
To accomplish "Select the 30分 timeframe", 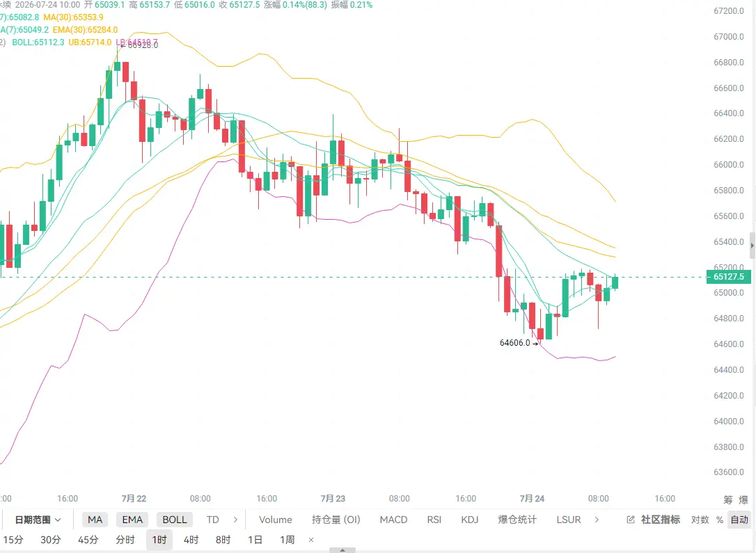I will point(51,540).
